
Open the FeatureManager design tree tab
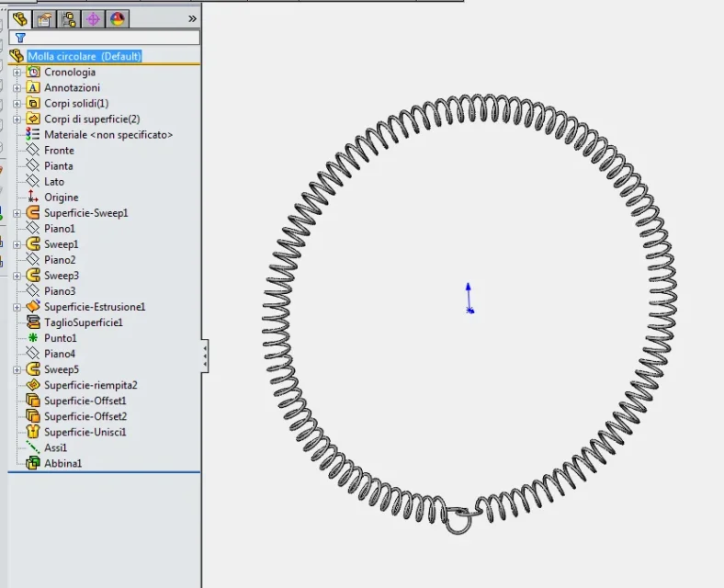(x=20, y=19)
